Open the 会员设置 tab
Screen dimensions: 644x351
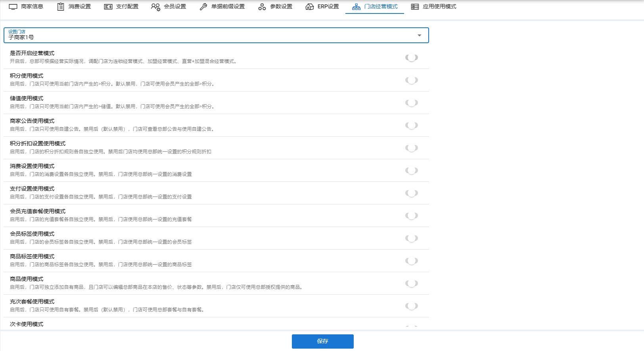point(169,7)
